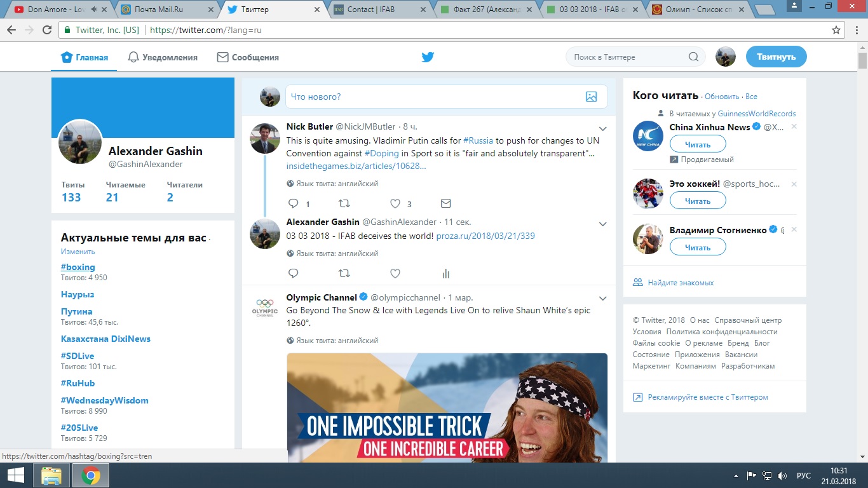Open Windows Start menu
The height and width of the screenshot is (488, 868).
(x=16, y=475)
